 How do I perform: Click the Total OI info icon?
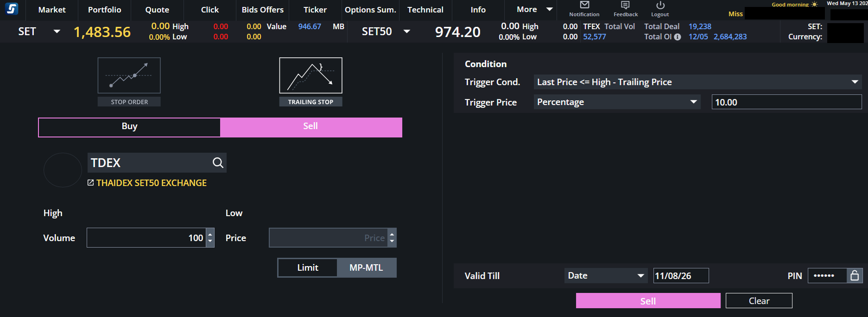[678, 37]
